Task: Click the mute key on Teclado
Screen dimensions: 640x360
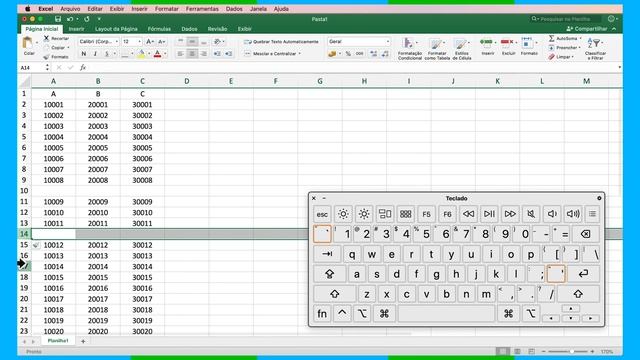Action: 531,214
